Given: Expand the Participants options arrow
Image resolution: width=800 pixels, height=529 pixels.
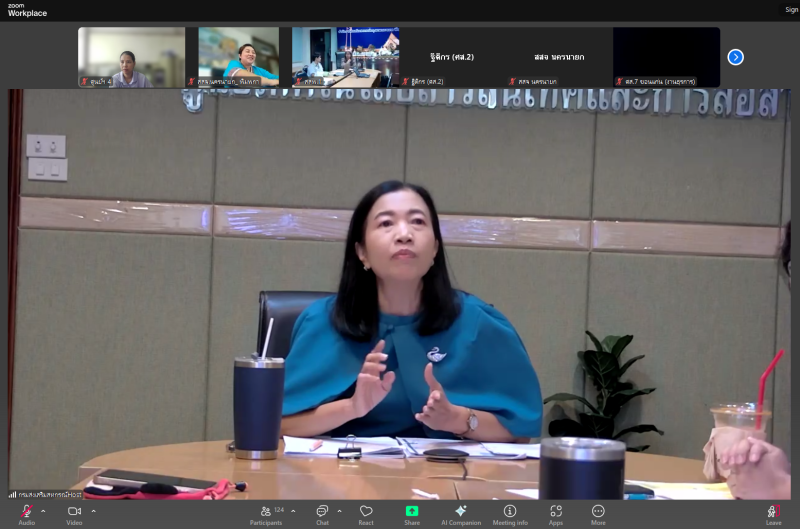Looking at the screenshot, I should coord(293,511).
